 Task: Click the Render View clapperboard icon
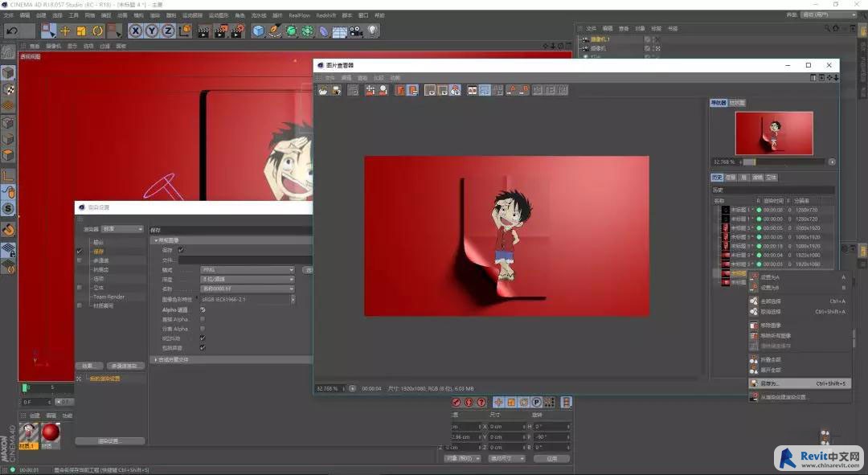(203, 31)
